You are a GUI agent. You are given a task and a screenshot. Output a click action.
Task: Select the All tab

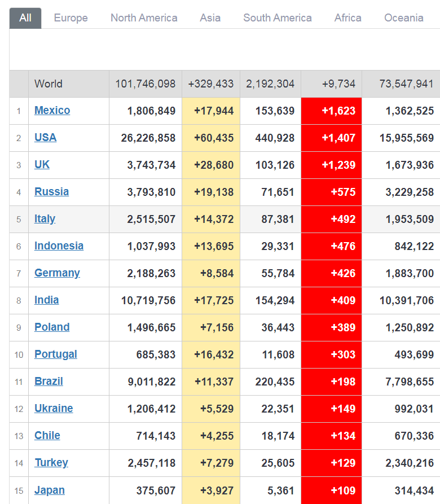(x=25, y=18)
